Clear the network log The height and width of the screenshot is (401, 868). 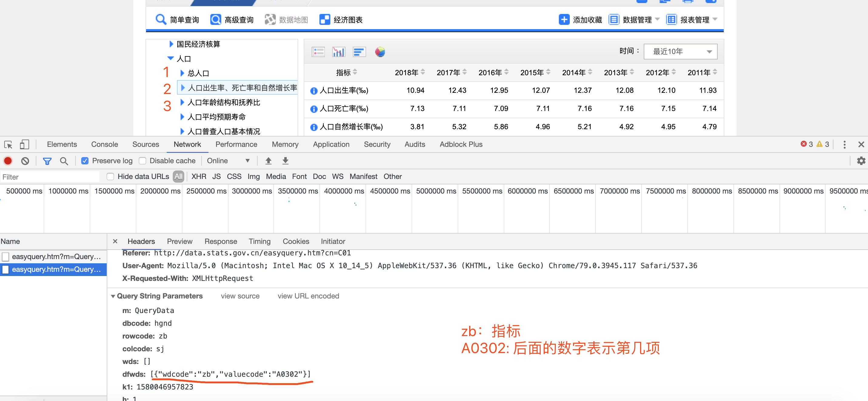25,161
